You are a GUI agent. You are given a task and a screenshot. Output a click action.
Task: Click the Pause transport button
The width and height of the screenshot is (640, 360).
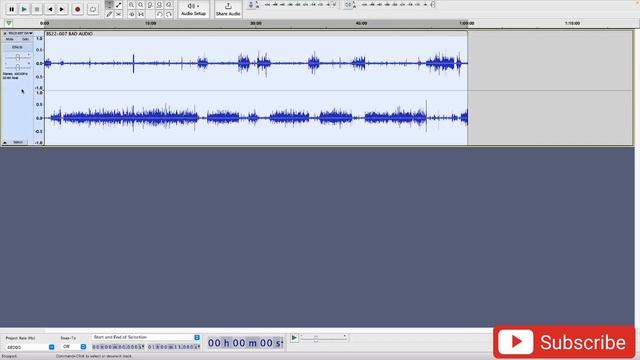(11, 9)
